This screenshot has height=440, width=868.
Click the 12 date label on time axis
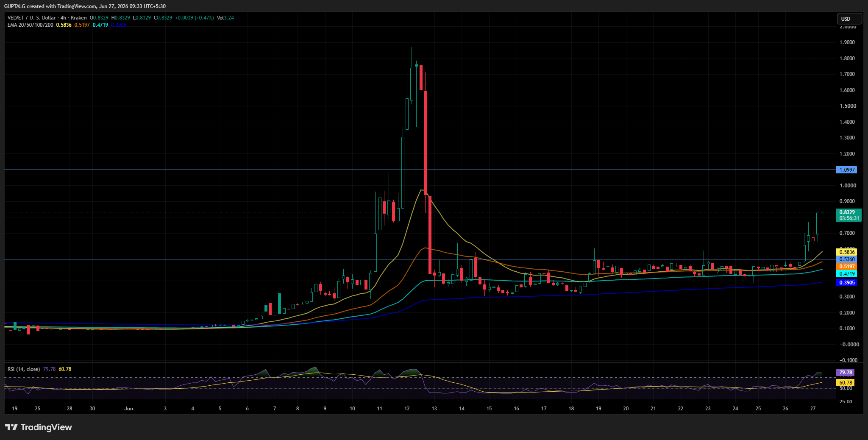pos(407,409)
